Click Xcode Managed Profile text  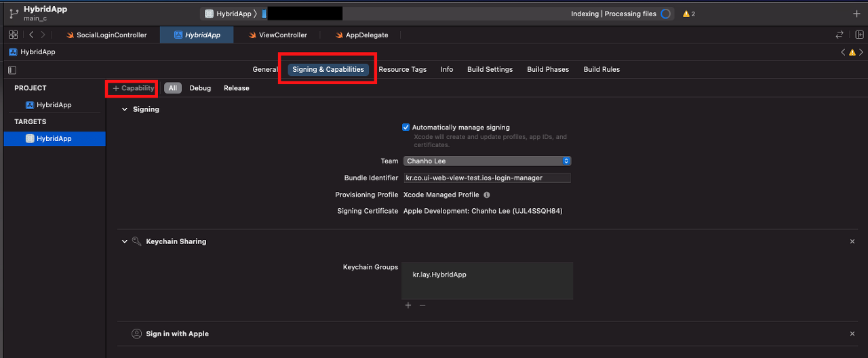coord(441,195)
